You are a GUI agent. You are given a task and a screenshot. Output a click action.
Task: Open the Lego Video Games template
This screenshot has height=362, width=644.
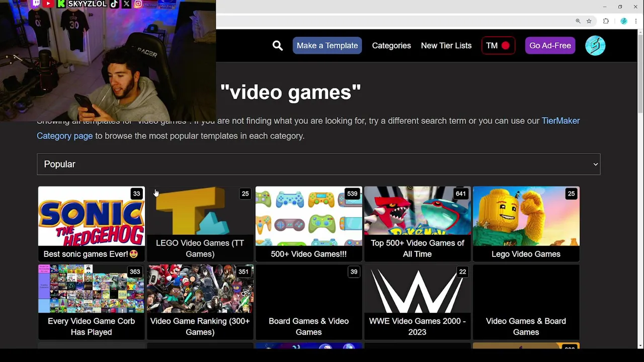(526, 224)
